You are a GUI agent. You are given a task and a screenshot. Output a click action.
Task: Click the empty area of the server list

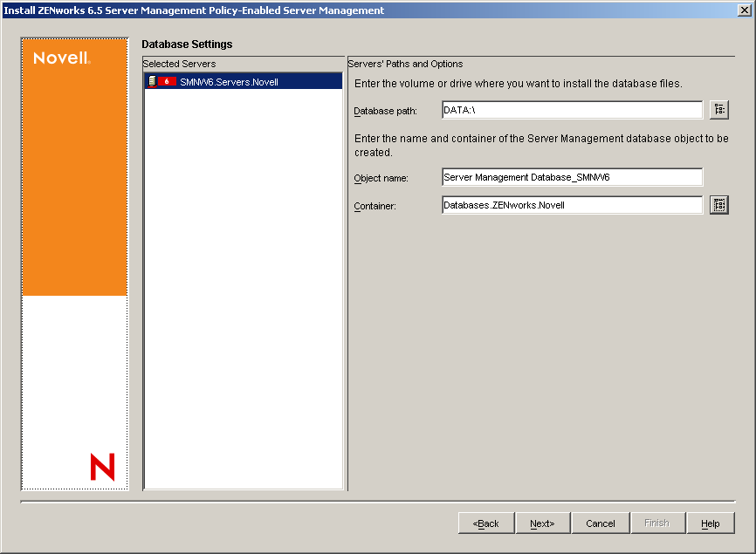click(243, 305)
